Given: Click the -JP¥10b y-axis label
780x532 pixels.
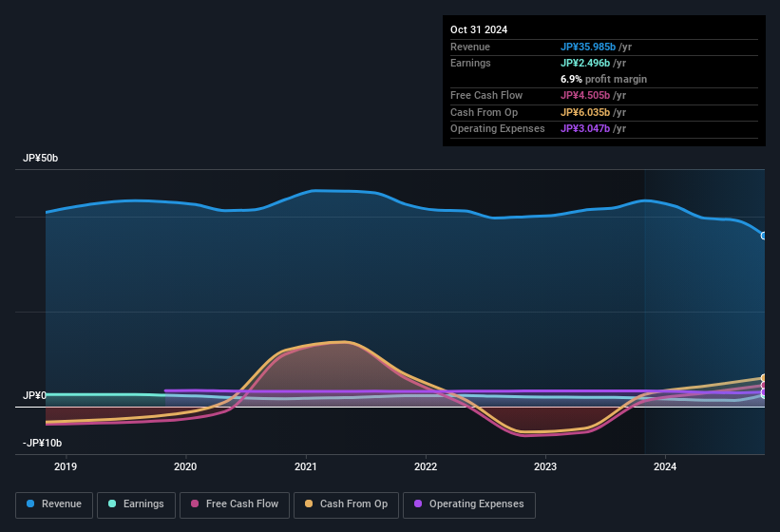Looking at the screenshot, I should [x=43, y=443].
